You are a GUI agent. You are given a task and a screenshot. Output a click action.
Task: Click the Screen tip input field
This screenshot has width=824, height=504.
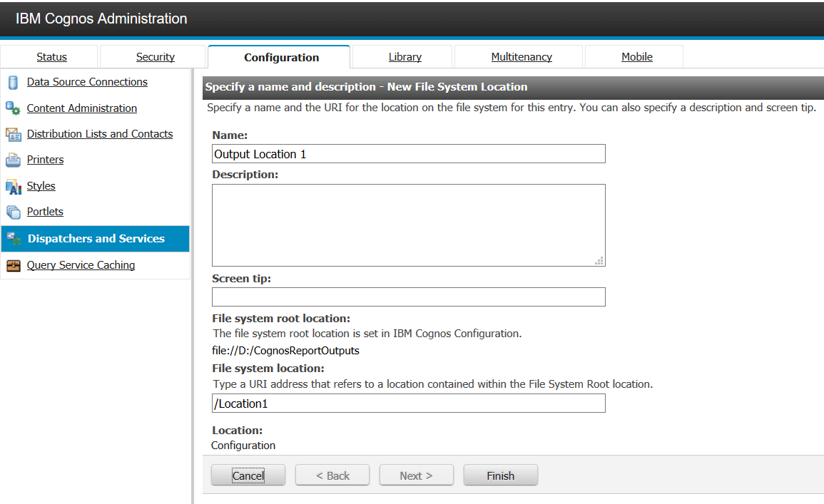click(x=408, y=297)
